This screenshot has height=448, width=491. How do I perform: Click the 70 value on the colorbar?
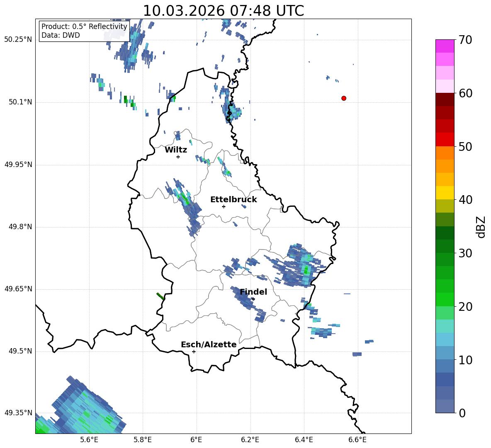coord(465,40)
